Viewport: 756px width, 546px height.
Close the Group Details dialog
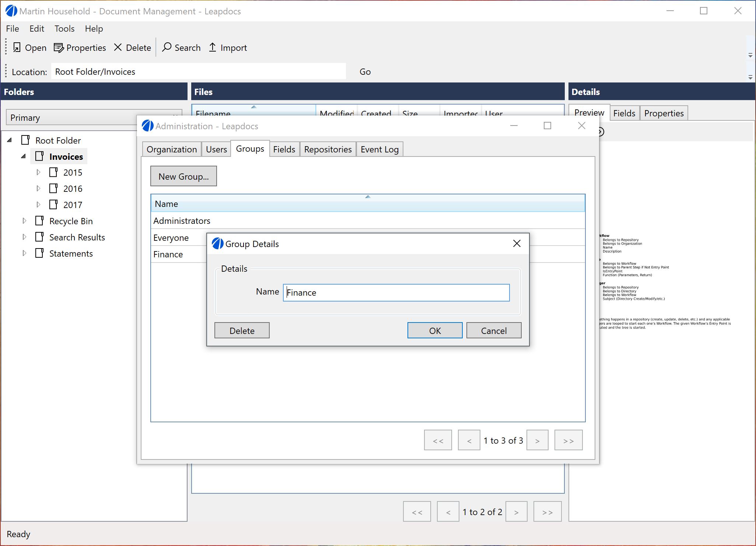517,243
